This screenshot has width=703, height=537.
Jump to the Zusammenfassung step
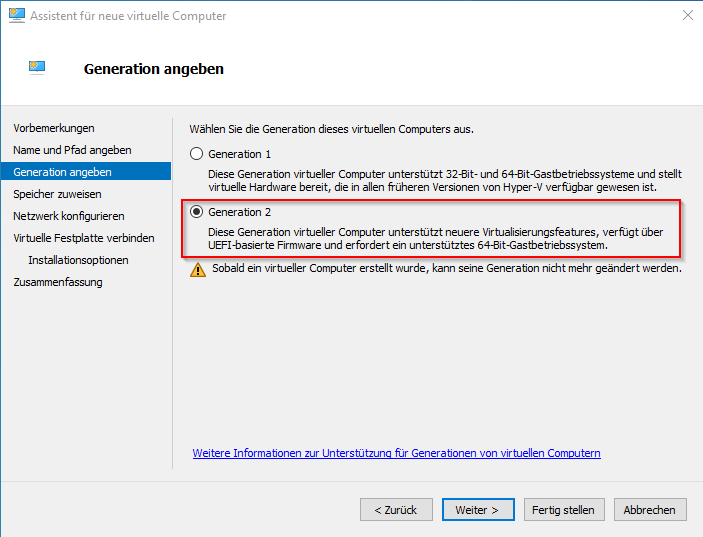point(58,282)
